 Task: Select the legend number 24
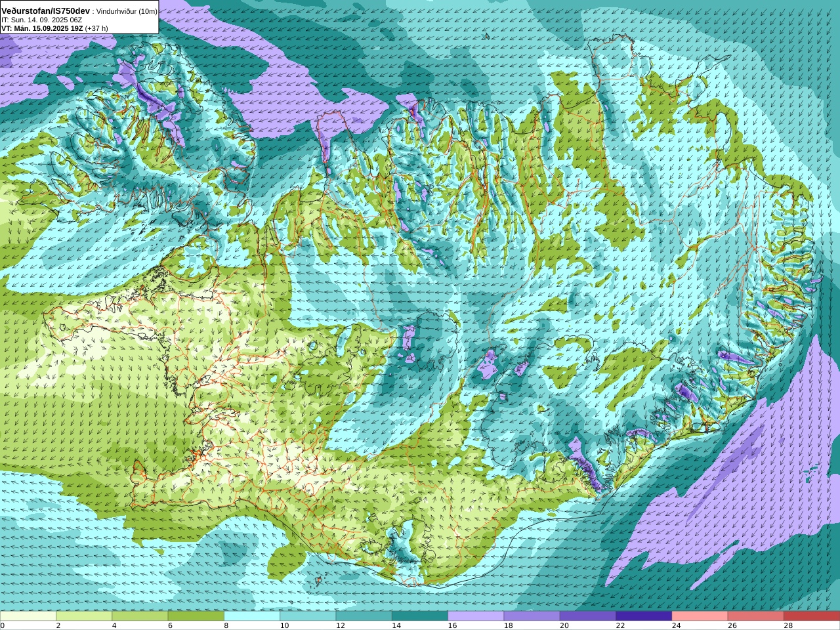click(x=676, y=625)
